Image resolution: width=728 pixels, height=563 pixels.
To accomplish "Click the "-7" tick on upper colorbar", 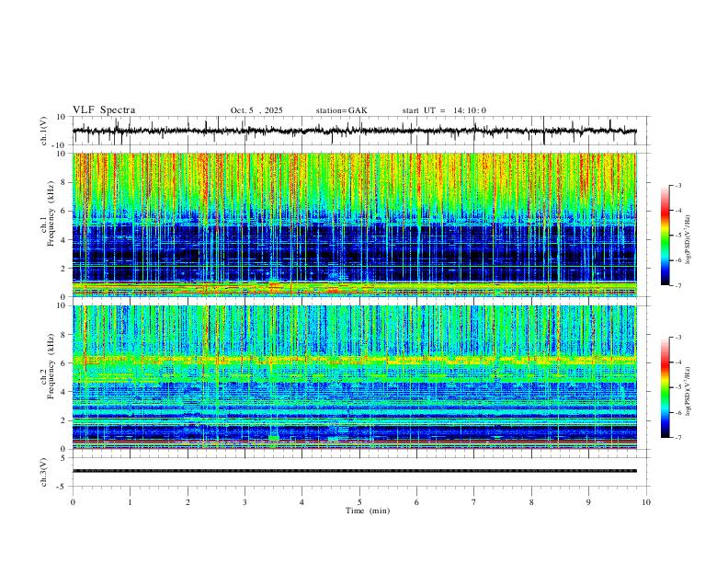I will click(x=677, y=285).
